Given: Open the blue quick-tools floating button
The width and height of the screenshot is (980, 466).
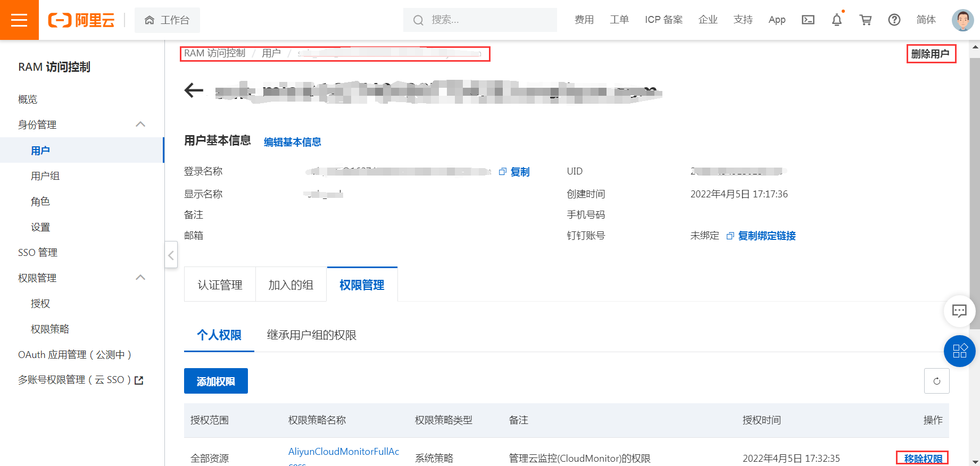Looking at the screenshot, I should tap(959, 351).
